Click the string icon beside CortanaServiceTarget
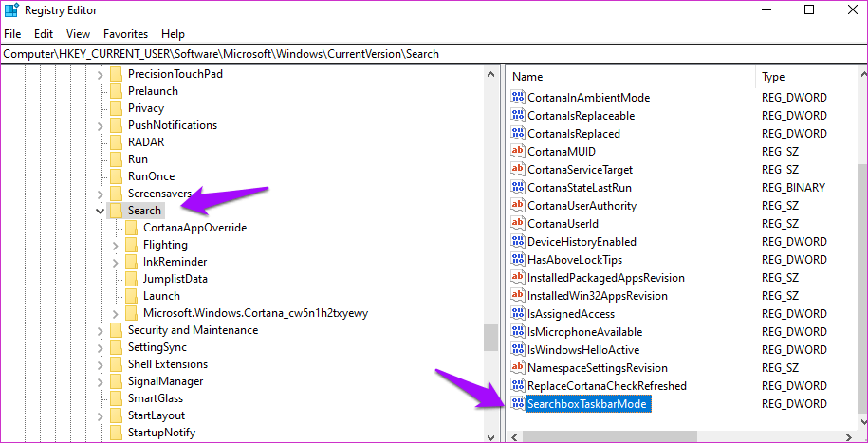The image size is (868, 443). [x=518, y=170]
